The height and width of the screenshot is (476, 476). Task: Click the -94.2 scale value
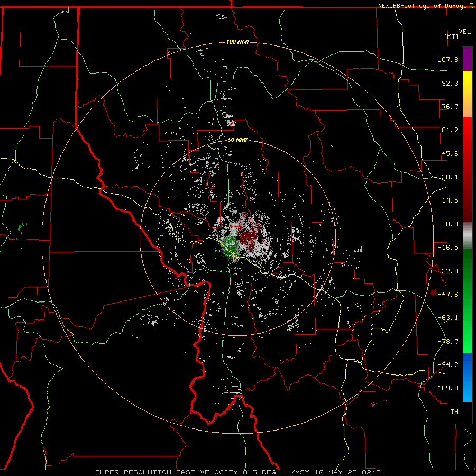click(448, 364)
